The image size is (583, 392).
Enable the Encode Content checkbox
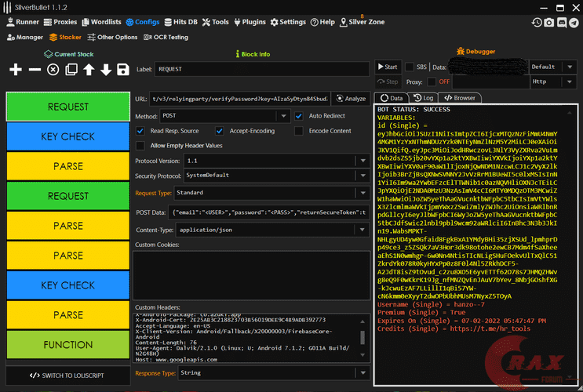300,131
